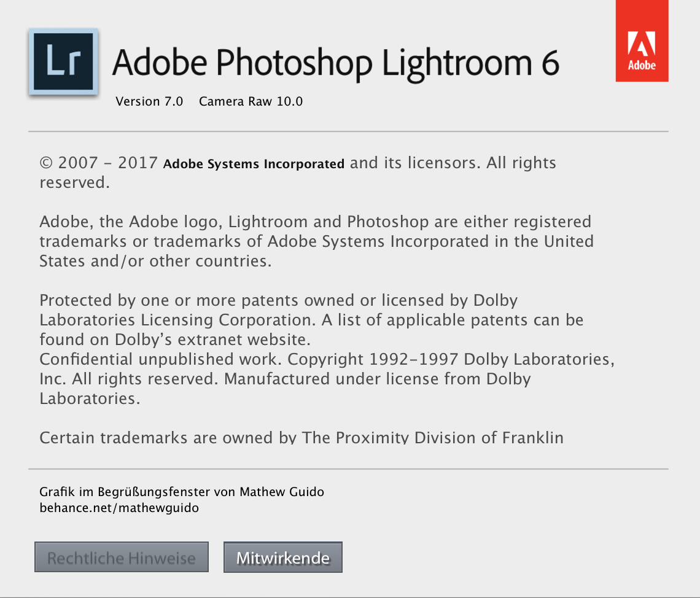
Task: Click the Adobe Photoshop Lightroom 6 title
Action: coord(335,63)
